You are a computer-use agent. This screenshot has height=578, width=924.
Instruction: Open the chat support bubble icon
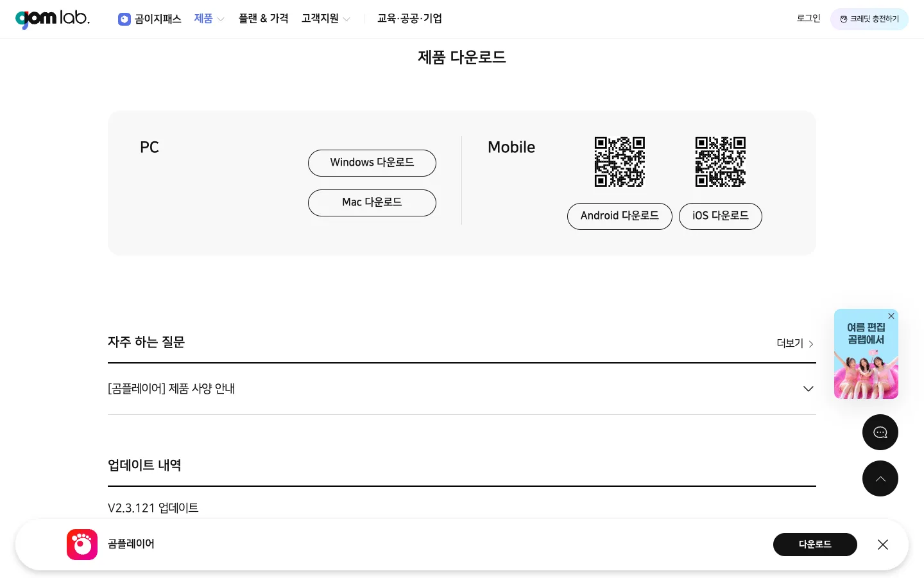click(x=880, y=432)
